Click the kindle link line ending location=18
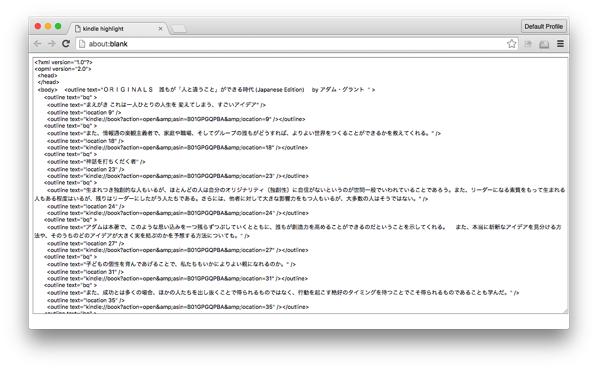The height and width of the screenshot is (370, 598). point(177,147)
